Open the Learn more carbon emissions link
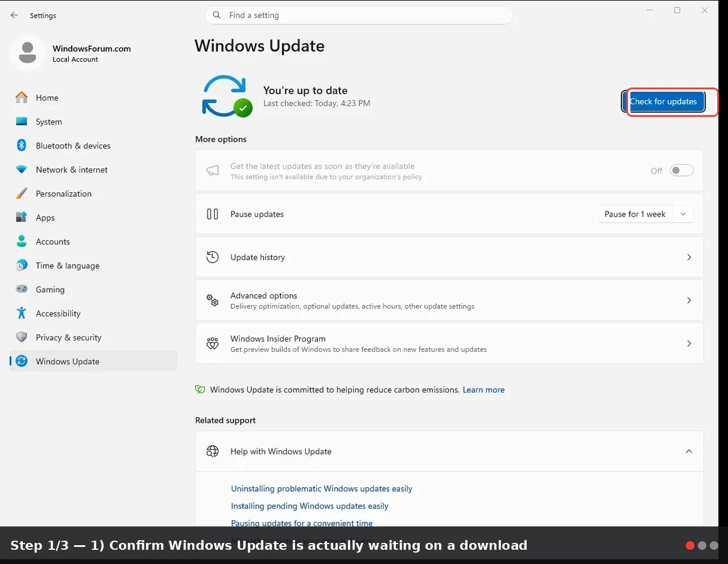 pyautogui.click(x=483, y=390)
